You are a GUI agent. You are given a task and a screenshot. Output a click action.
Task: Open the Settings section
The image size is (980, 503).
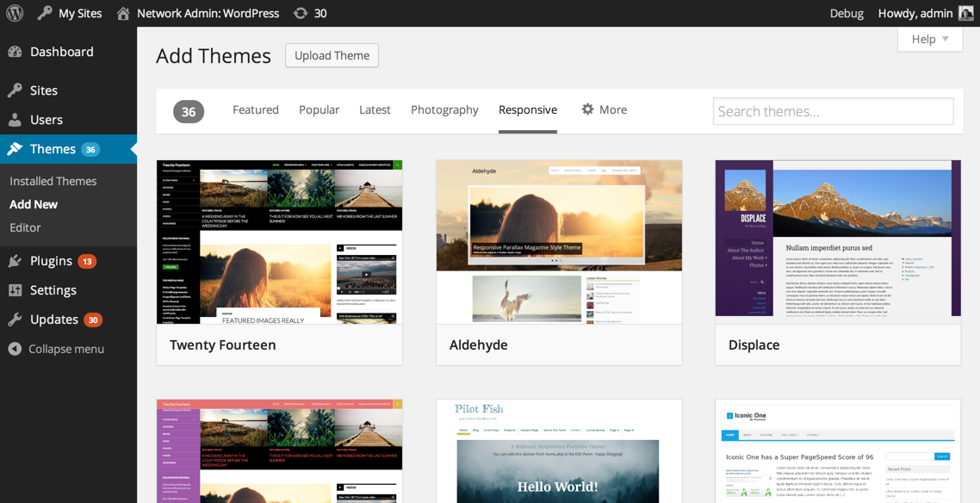pos(53,290)
